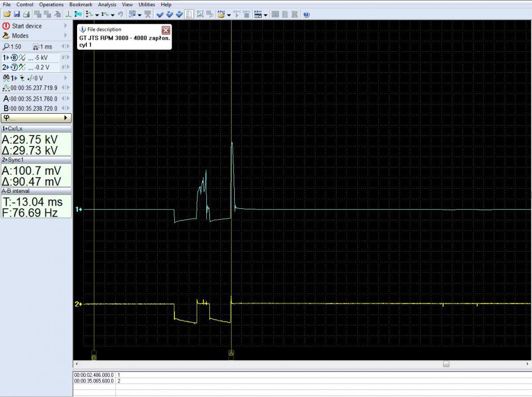Click the time-per-division icon beside 1 ms
532x397 pixels.
pyautogui.click(x=36, y=47)
